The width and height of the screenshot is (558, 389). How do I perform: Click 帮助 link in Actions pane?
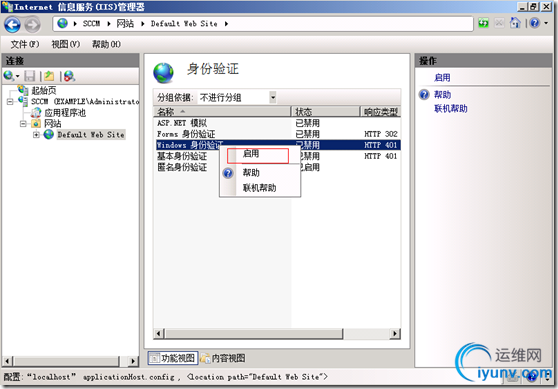[442, 95]
